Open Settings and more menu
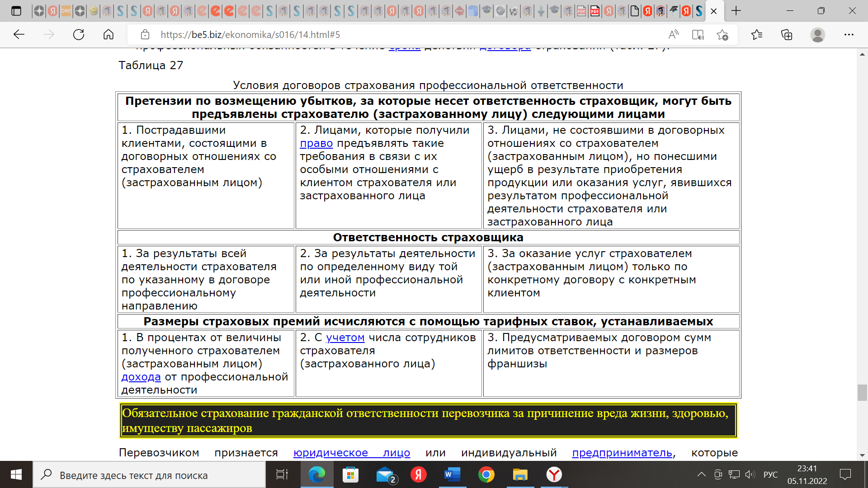Image resolution: width=868 pixels, height=488 pixels. click(849, 34)
